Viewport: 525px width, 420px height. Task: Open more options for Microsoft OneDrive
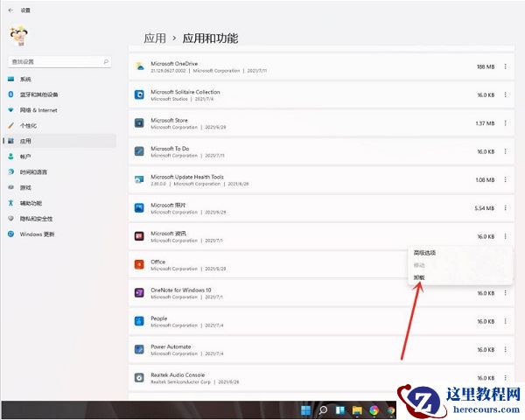click(x=505, y=66)
